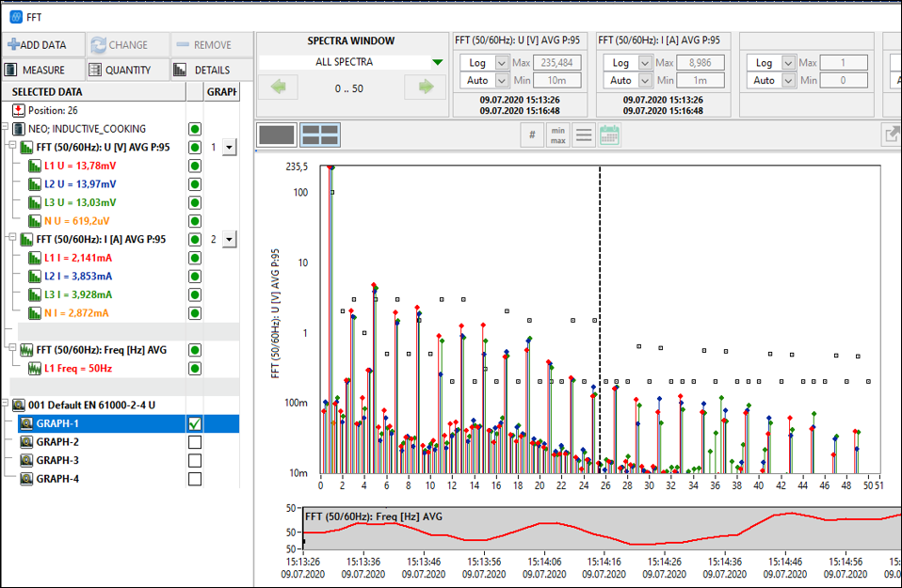Go to next spectra with right arrow
The height and width of the screenshot is (588, 902).
click(x=425, y=87)
